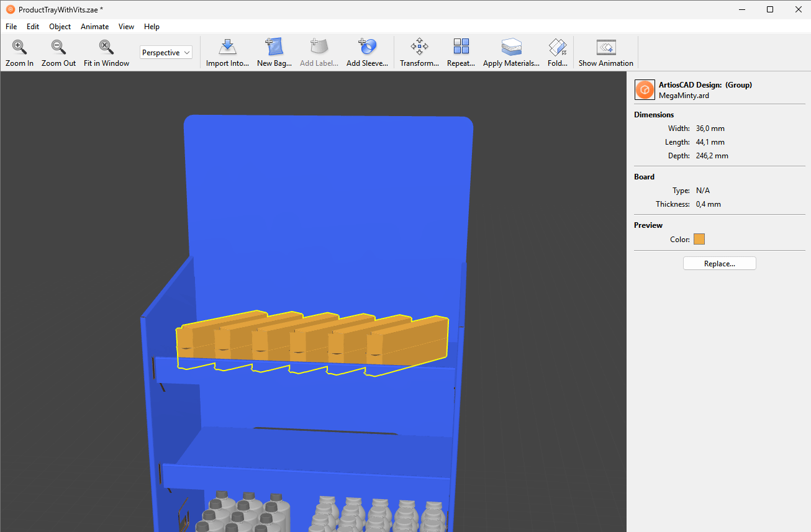The width and height of the screenshot is (811, 532).
Task: Toggle Show Animation panel
Action: [x=605, y=47]
